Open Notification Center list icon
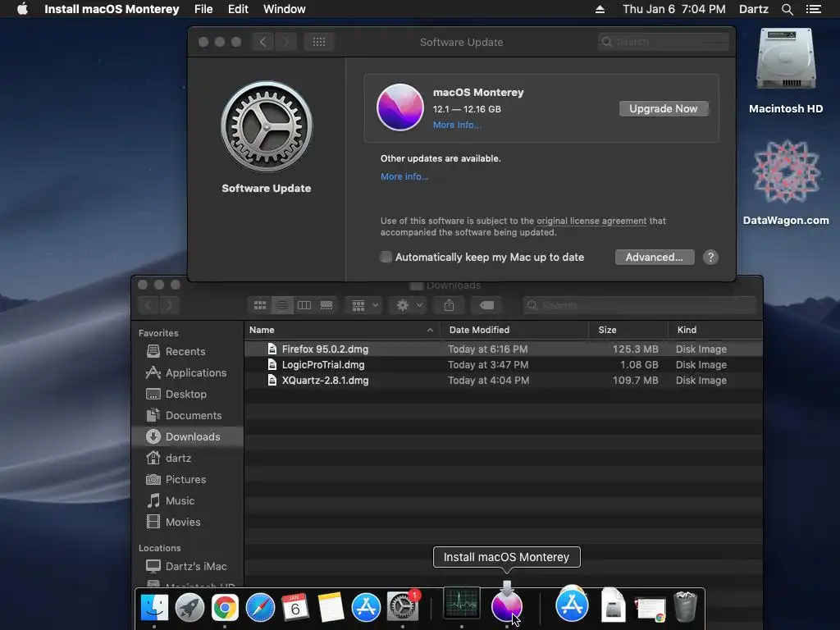Screen dimensions: 840x630 (x=813, y=9)
